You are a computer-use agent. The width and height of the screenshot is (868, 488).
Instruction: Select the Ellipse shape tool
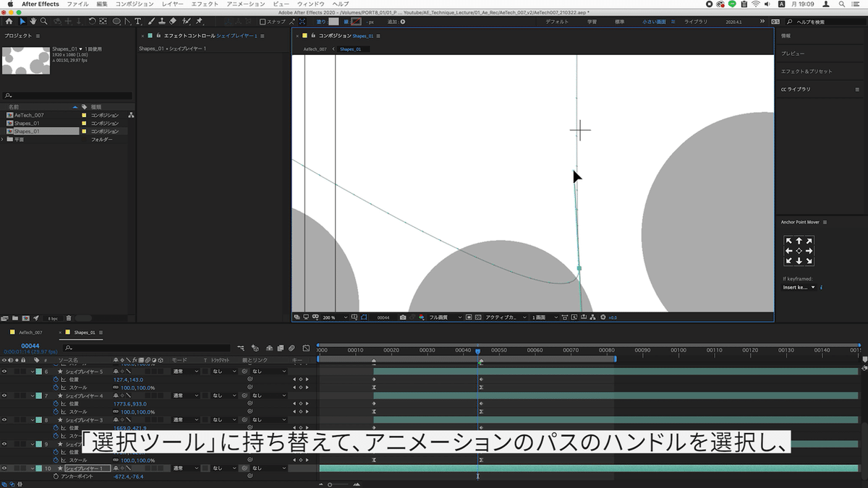pyautogui.click(x=116, y=22)
